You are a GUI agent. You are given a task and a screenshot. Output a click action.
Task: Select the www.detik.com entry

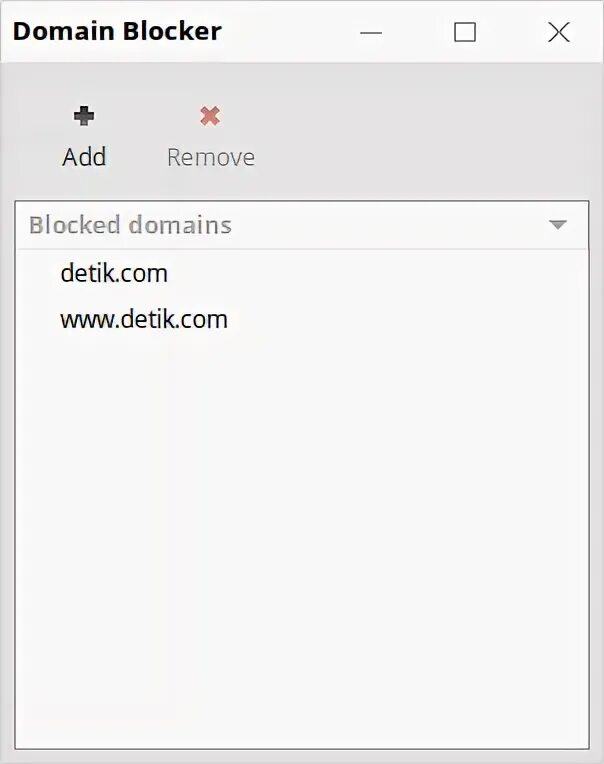[x=144, y=320]
